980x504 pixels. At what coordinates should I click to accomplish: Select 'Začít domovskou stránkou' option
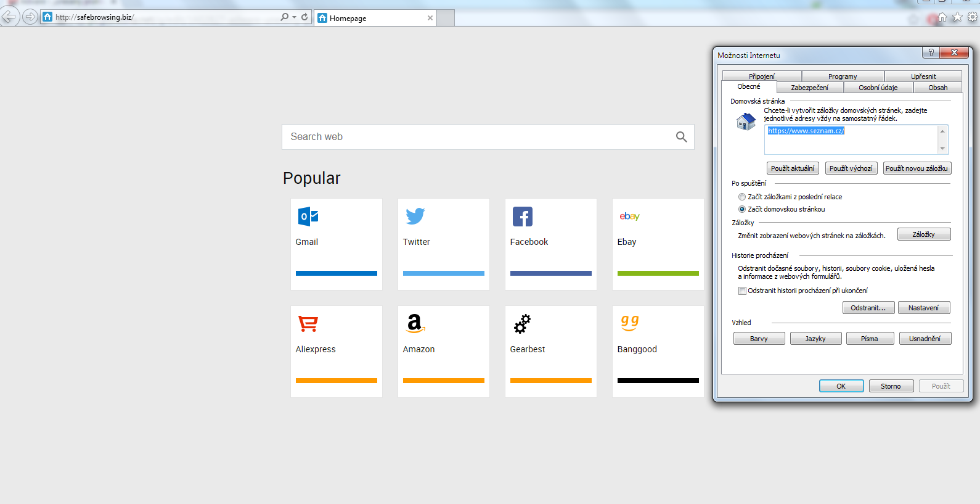pos(742,209)
